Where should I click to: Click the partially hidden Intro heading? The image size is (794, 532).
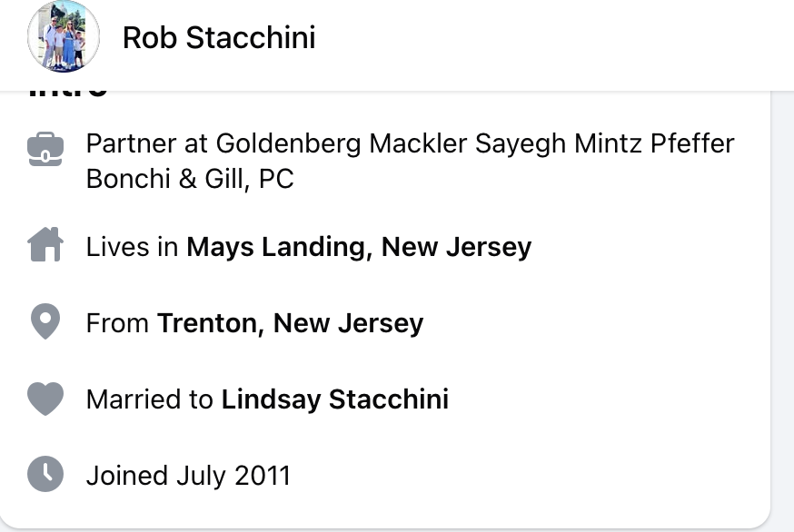(68, 91)
